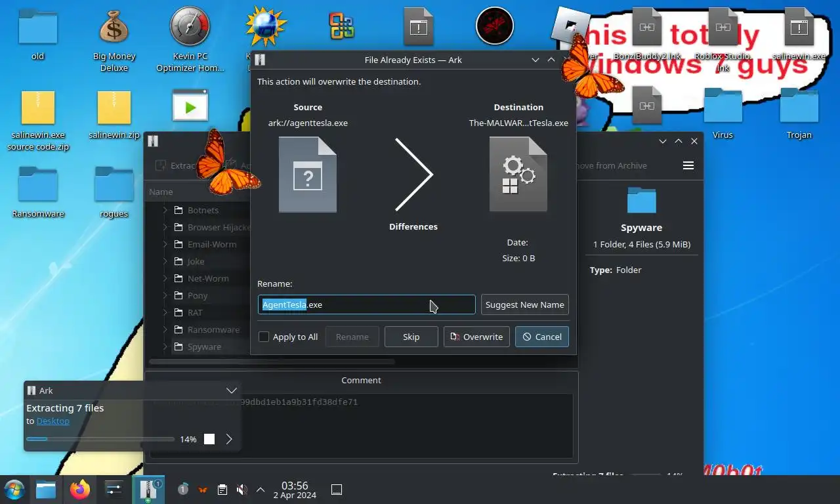Open the rogues desktop folder
This screenshot has width=840, height=504.
tap(114, 192)
